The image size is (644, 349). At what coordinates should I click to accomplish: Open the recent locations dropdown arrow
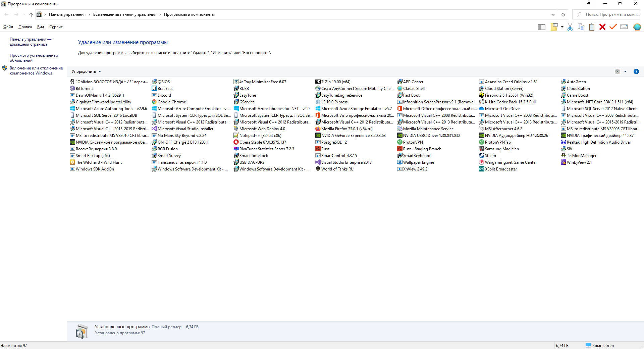[x=24, y=14]
